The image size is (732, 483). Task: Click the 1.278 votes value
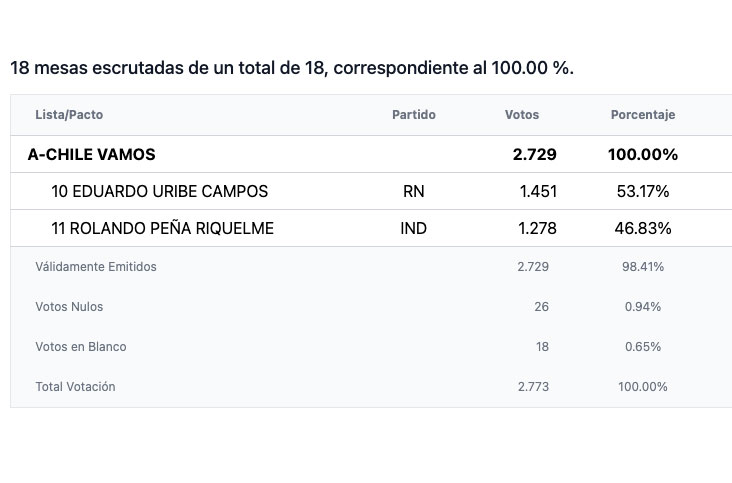pyautogui.click(x=537, y=228)
